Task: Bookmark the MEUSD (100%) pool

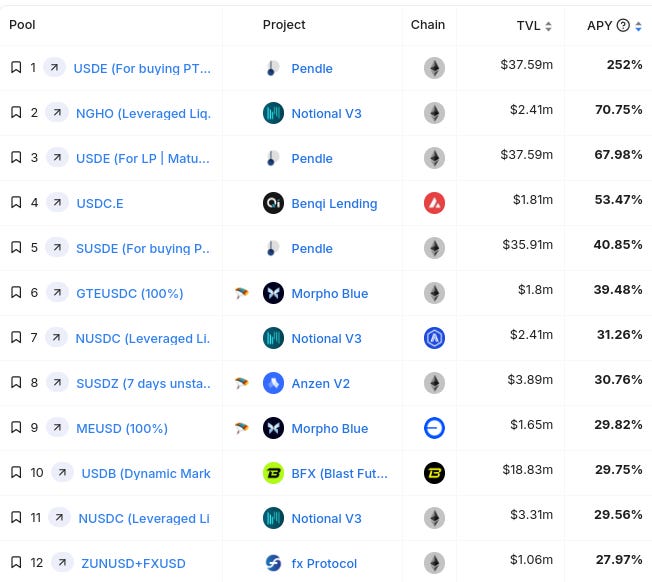Action: tap(16, 427)
